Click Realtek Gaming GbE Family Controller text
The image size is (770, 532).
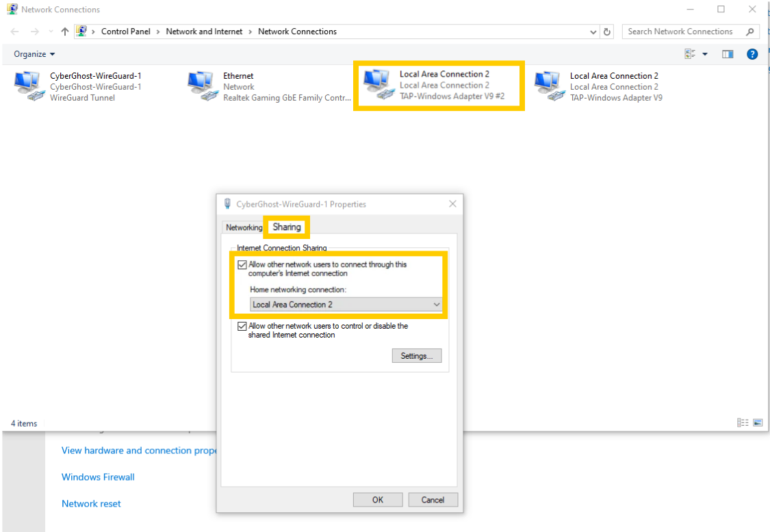pyautogui.click(x=287, y=98)
